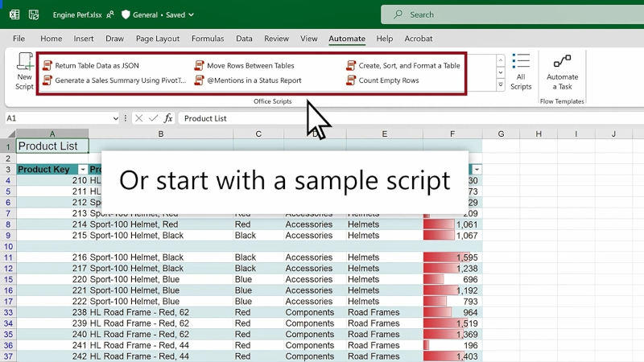Click the Excel app grid icon
This screenshot has height=362, width=644.
(14, 14)
